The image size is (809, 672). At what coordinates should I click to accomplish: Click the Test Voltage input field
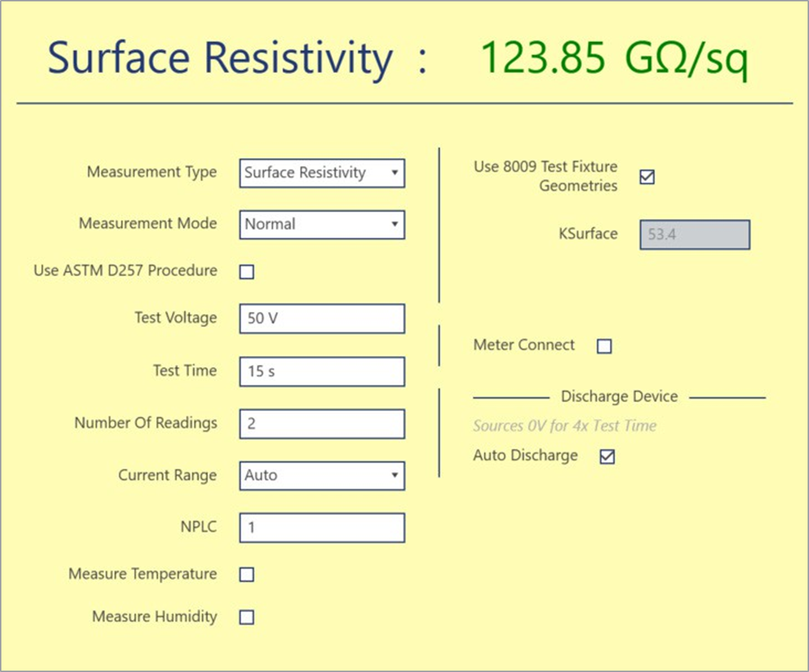pos(322,318)
